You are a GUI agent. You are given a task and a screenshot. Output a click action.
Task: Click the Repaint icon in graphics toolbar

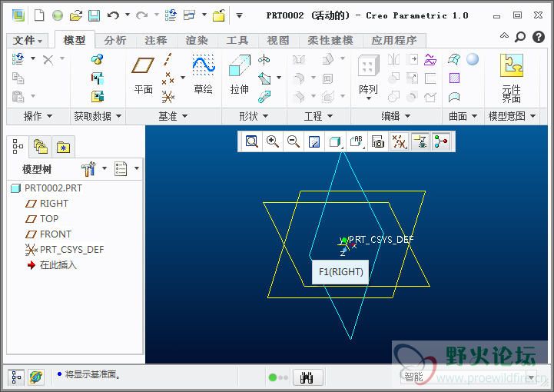pyautogui.click(x=314, y=141)
